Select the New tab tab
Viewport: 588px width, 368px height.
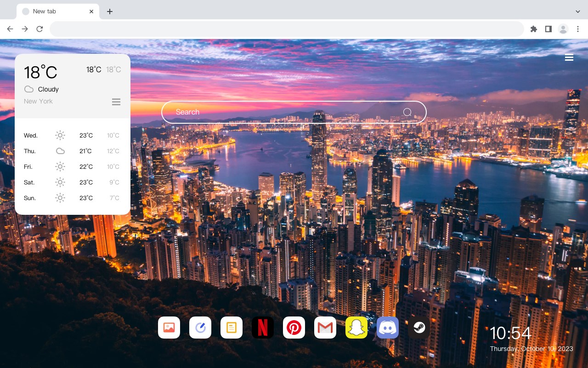(58, 11)
